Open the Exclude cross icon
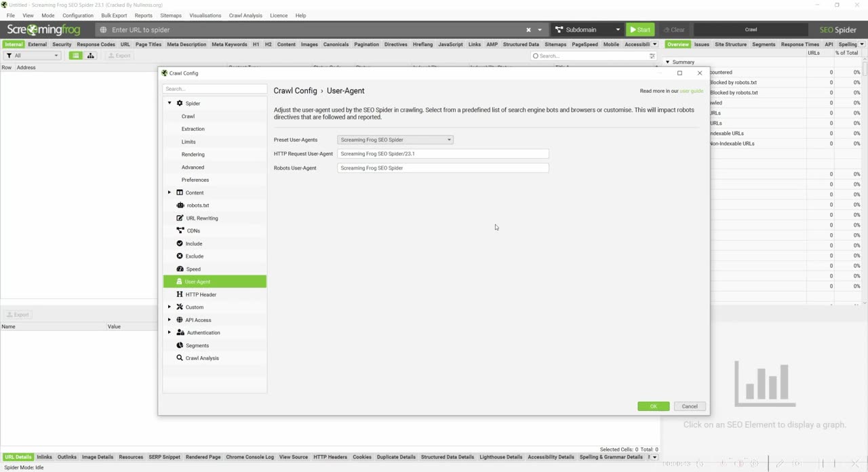868x472 pixels. [x=180, y=256]
